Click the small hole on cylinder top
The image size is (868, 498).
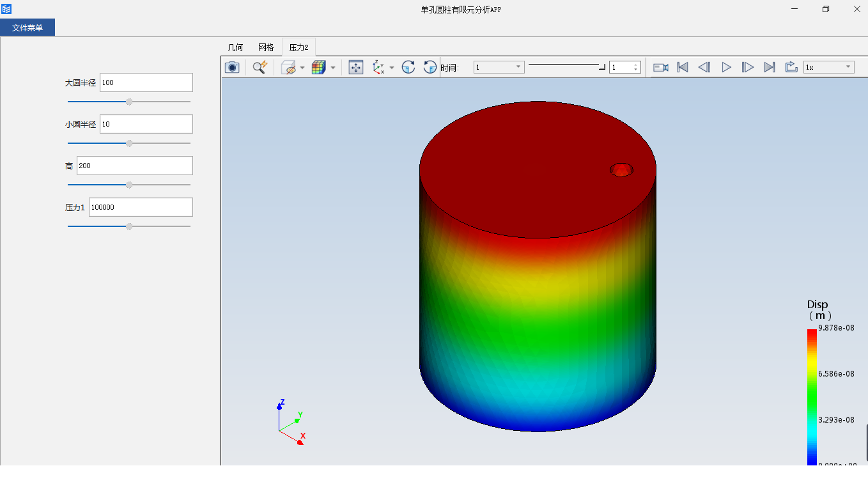coord(621,169)
